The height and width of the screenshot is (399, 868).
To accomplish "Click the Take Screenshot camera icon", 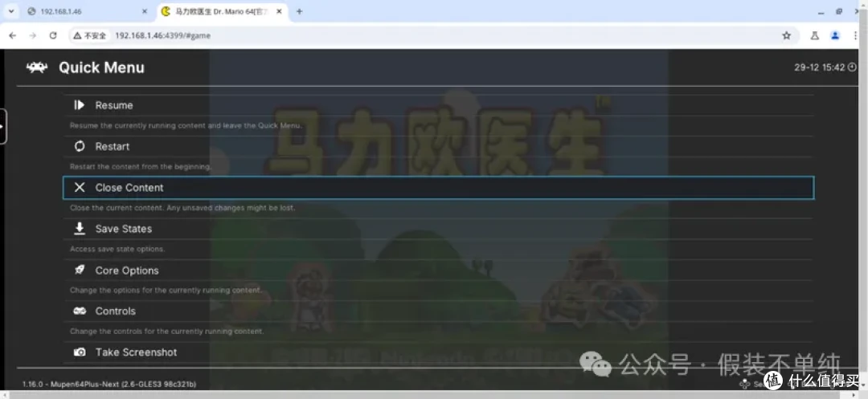I will [x=79, y=352].
